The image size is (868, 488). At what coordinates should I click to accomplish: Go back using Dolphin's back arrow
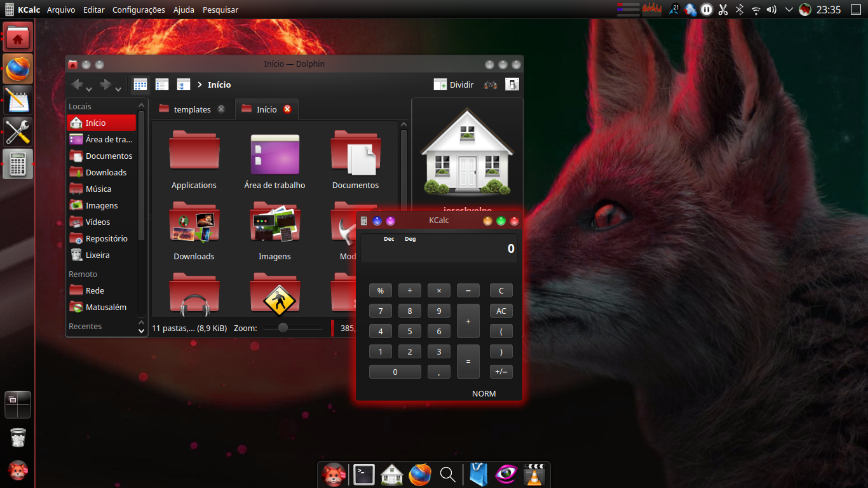click(77, 85)
